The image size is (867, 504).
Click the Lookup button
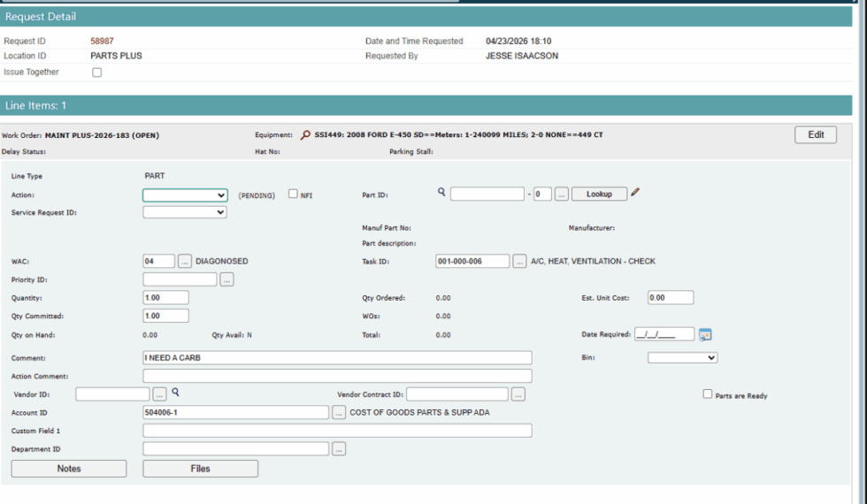tap(599, 194)
